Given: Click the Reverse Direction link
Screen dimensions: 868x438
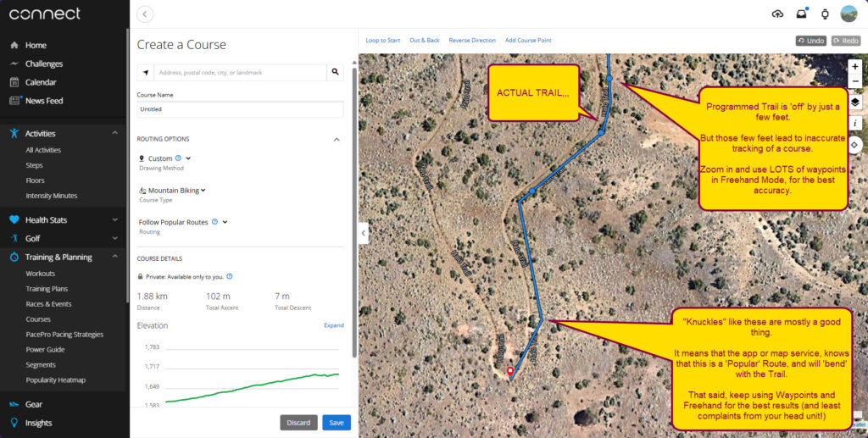Looking at the screenshot, I should 472,41.
